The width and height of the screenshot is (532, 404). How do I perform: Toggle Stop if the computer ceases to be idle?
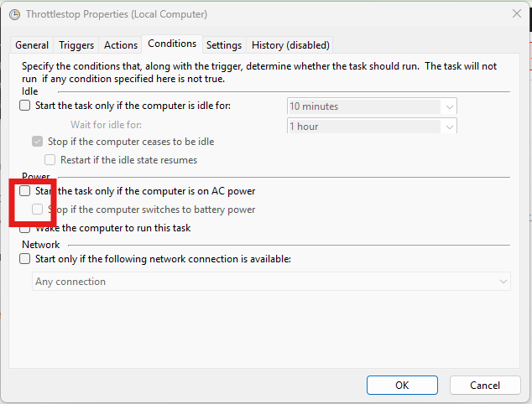[x=37, y=142]
